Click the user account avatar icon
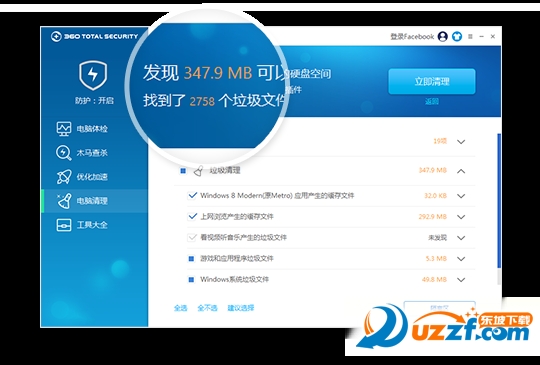 (x=443, y=36)
